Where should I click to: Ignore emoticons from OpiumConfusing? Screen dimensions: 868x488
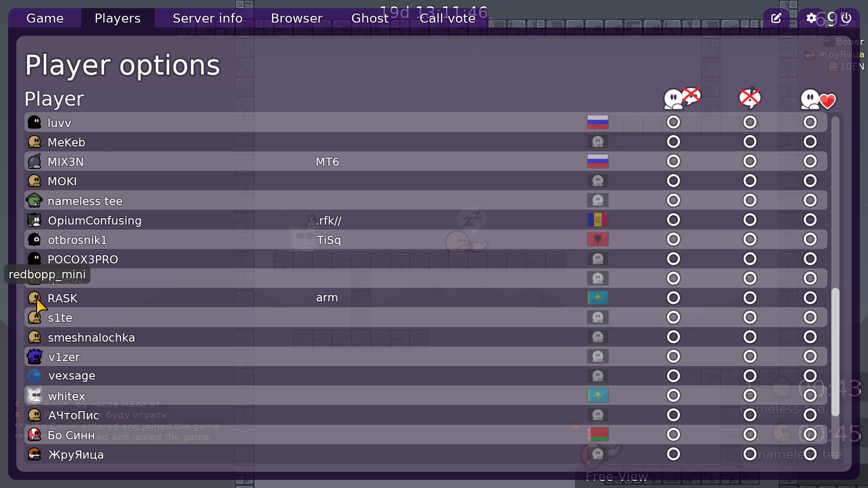pyautogui.click(x=750, y=220)
